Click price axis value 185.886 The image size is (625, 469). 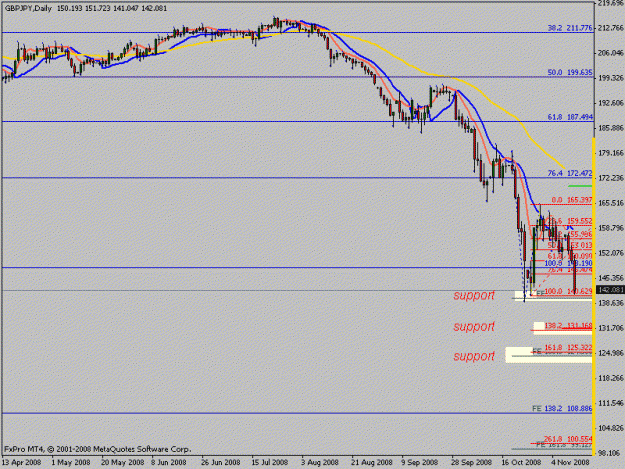pyautogui.click(x=611, y=128)
